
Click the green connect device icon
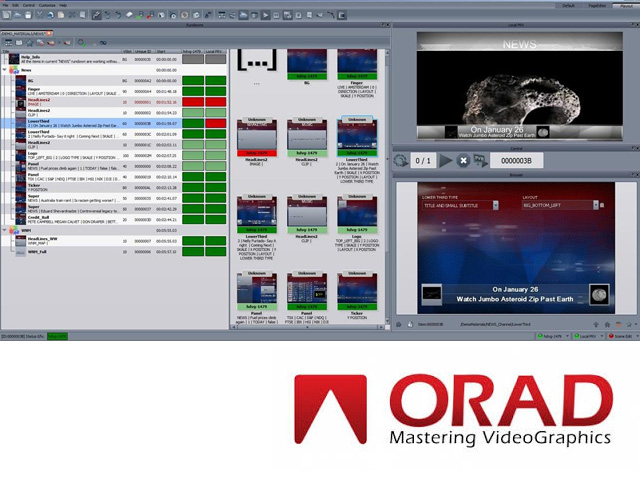[140, 16]
